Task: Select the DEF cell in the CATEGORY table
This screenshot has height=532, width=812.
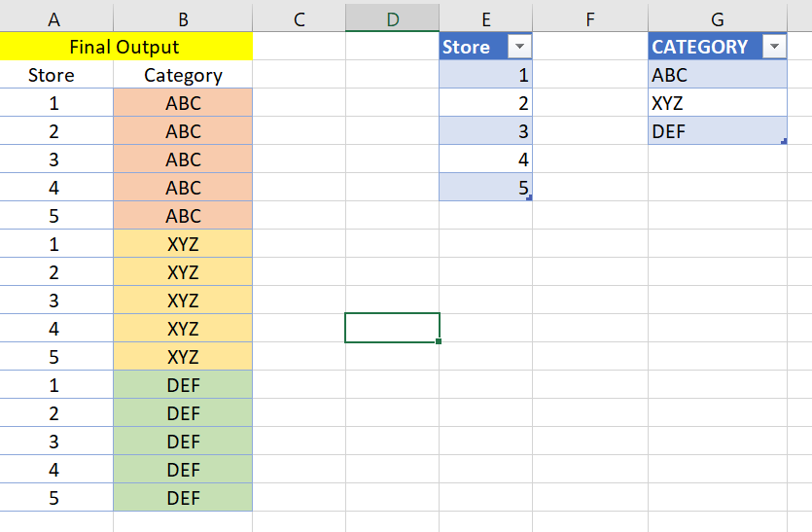Action: pyautogui.click(x=718, y=131)
